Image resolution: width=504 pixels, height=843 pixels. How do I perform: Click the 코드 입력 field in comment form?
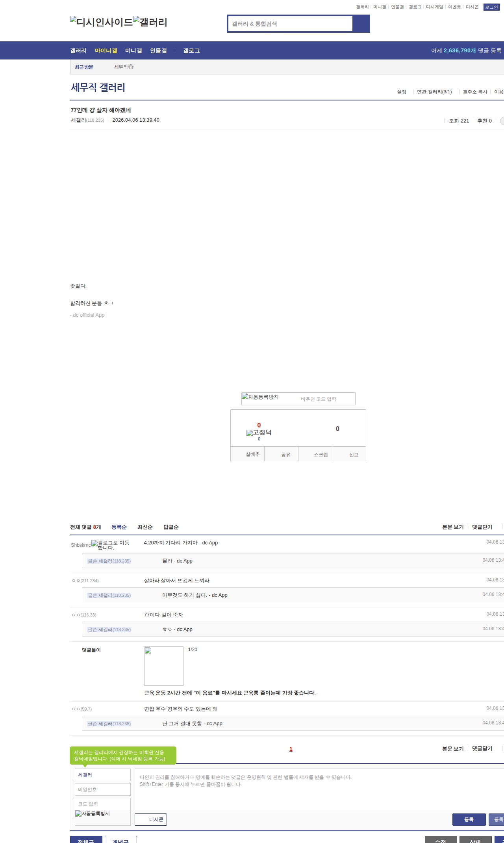pyautogui.click(x=103, y=804)
